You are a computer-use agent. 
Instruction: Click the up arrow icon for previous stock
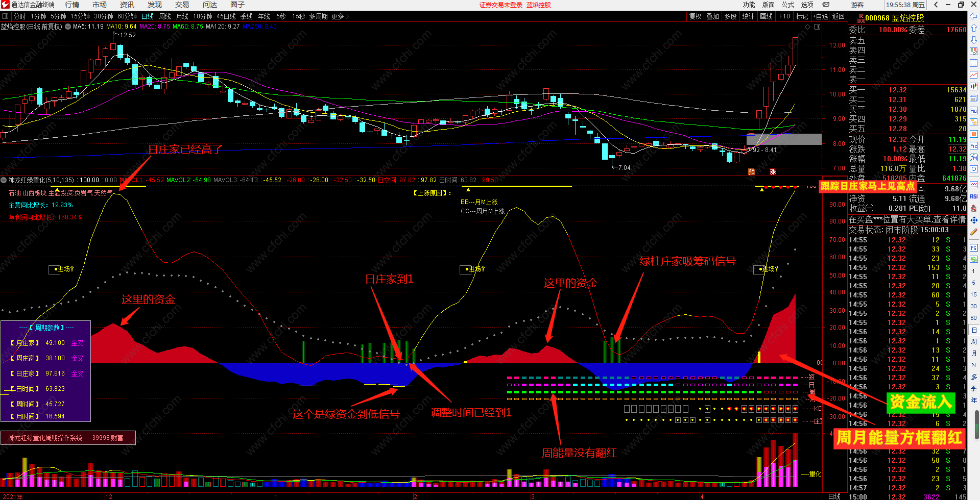[974, 28]
